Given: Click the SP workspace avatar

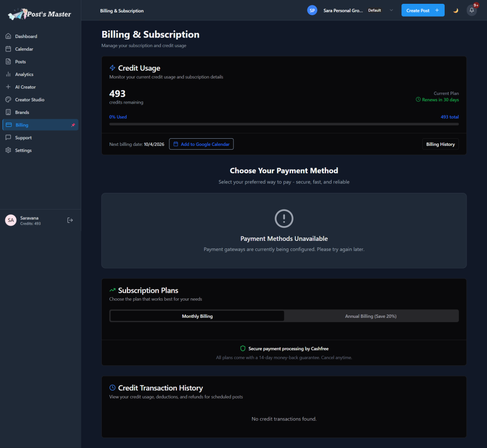Looking at the screenshot, I should (312, 10).
